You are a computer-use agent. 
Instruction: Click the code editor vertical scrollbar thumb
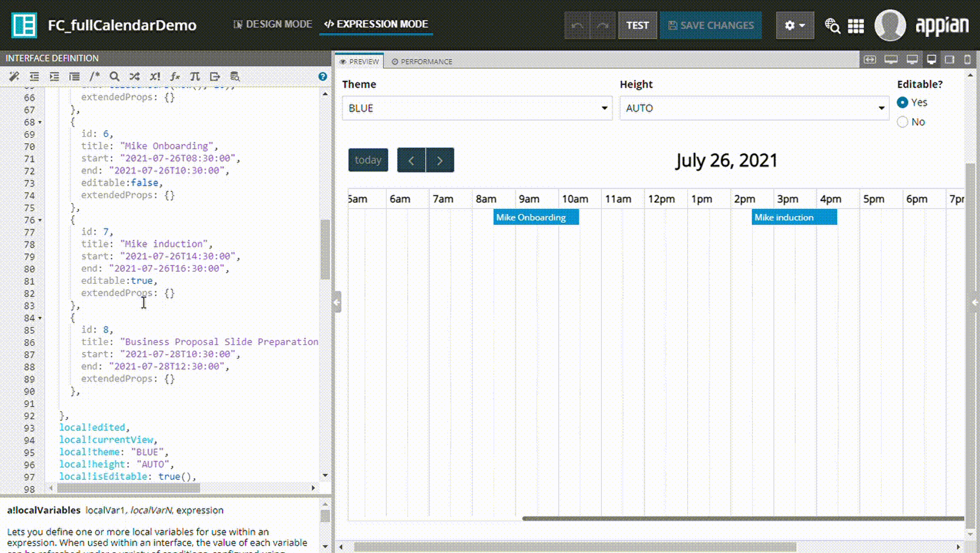325,249
